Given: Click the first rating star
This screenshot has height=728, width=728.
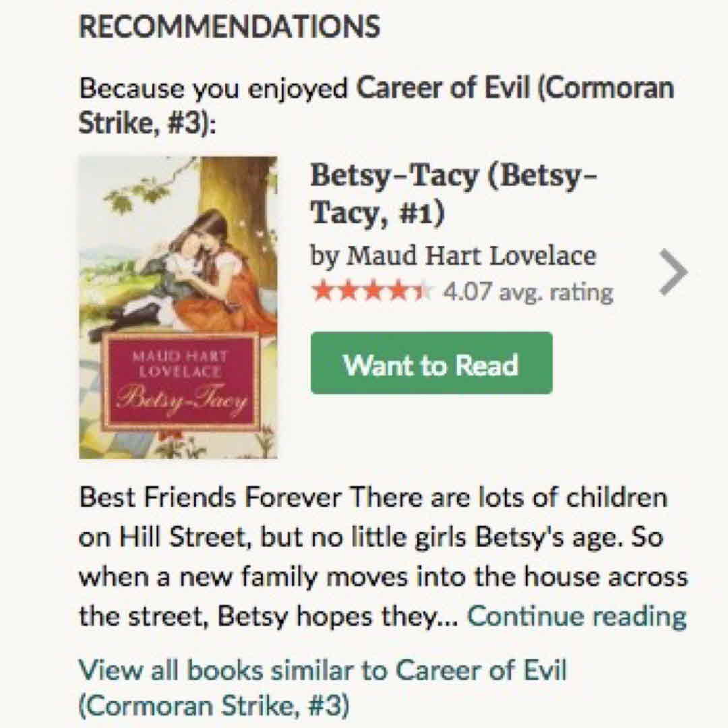Looking at the screenshot, I should (x=323, y=292).
